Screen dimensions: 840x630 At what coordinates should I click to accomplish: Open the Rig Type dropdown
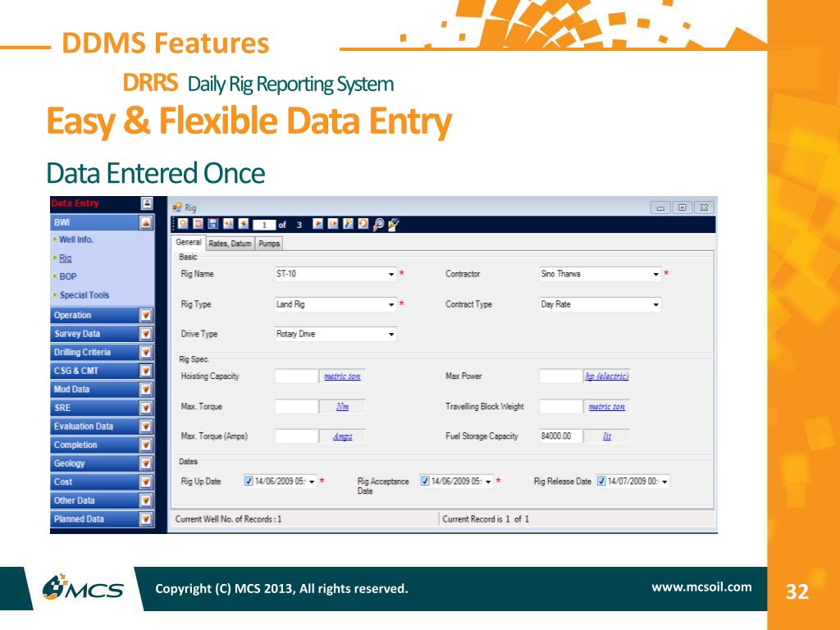tap(391, 304)
